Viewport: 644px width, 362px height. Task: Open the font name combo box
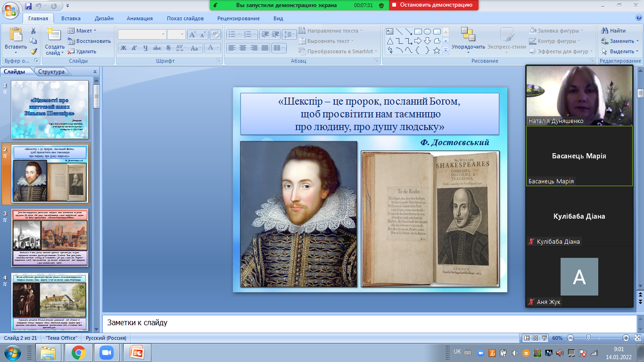click(x=142, y=34)
